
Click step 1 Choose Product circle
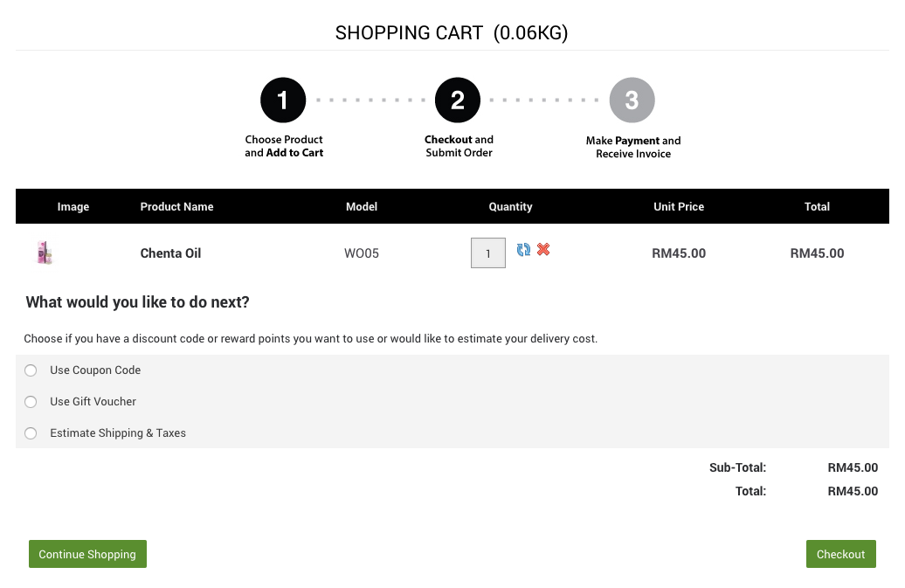[283, 100]
